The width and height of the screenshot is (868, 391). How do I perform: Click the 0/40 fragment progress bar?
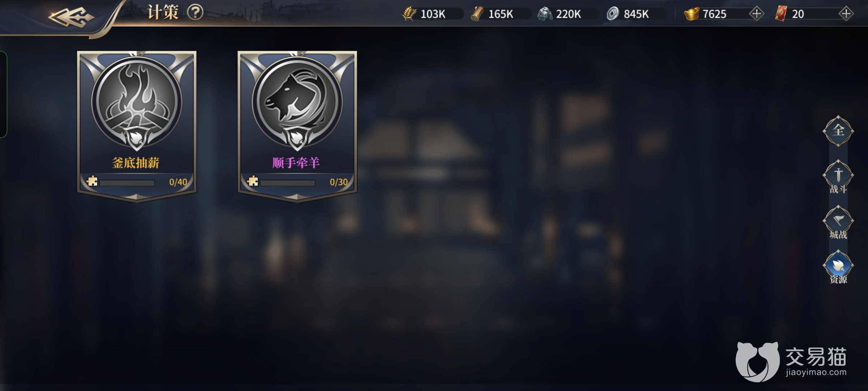pos(127,183)
